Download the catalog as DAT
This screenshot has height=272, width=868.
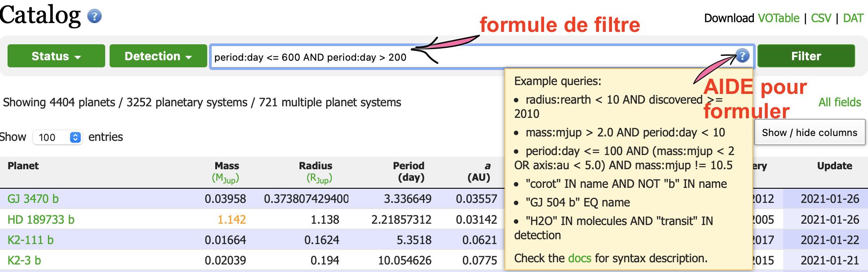pos(853,18)
